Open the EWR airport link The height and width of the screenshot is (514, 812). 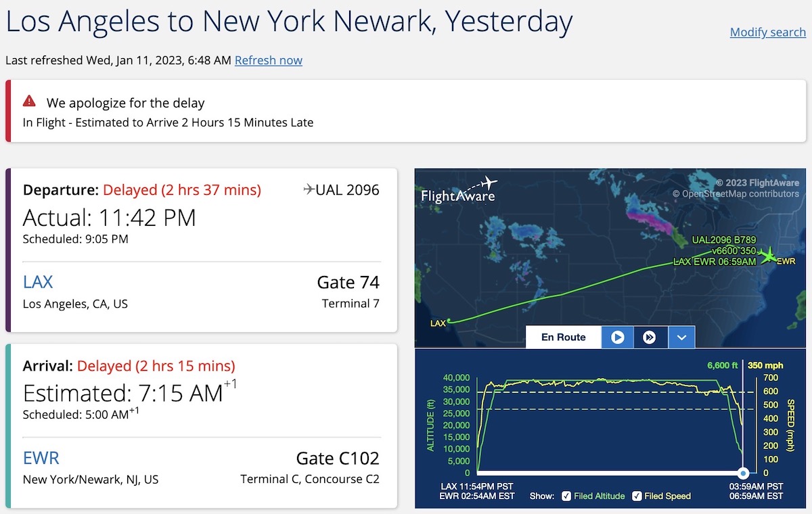coord(41,458)
